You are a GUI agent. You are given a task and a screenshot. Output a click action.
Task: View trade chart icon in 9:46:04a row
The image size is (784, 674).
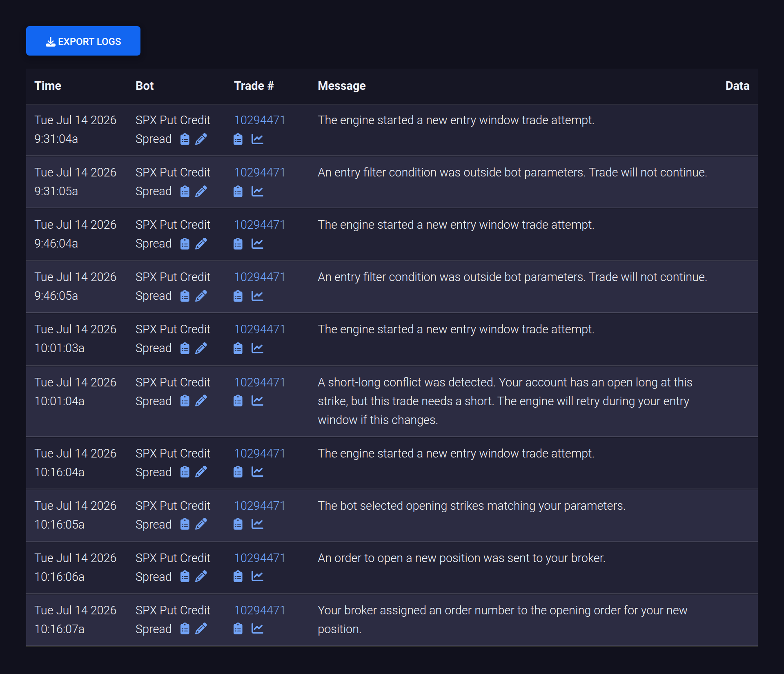[257, 244]
